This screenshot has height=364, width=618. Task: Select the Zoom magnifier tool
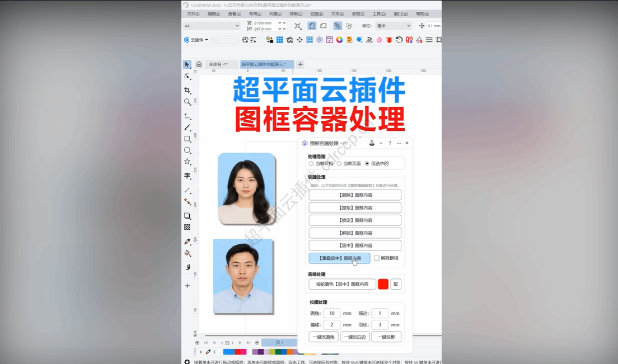(187, 102)
